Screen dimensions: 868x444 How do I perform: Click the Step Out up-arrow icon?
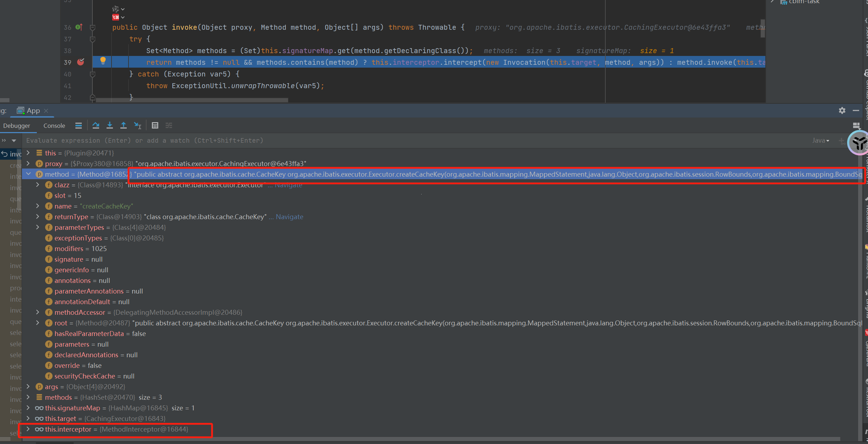click(x=124, y=125)
